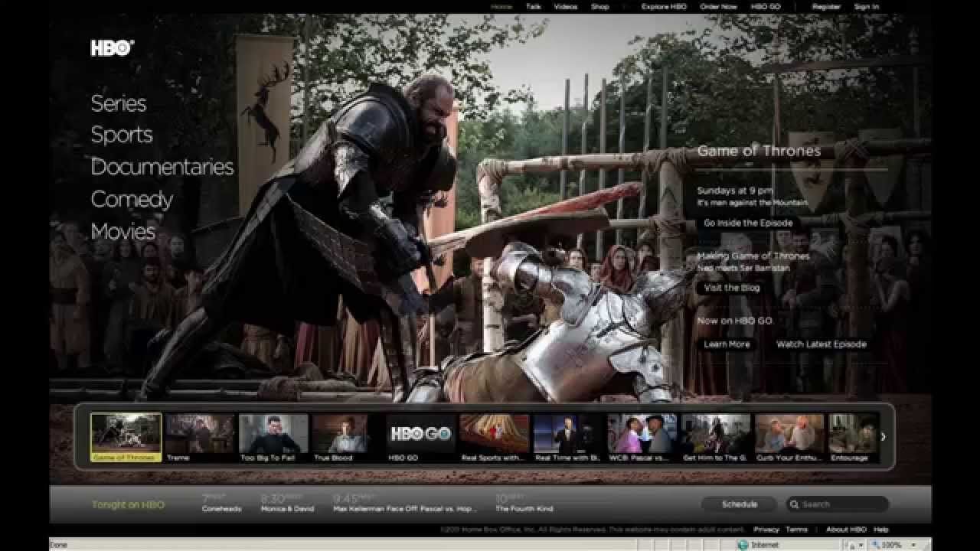The height and width of the screenshot is (551, 980).
Task: Click the Visit the Blog button
Action: coord(732,288)
